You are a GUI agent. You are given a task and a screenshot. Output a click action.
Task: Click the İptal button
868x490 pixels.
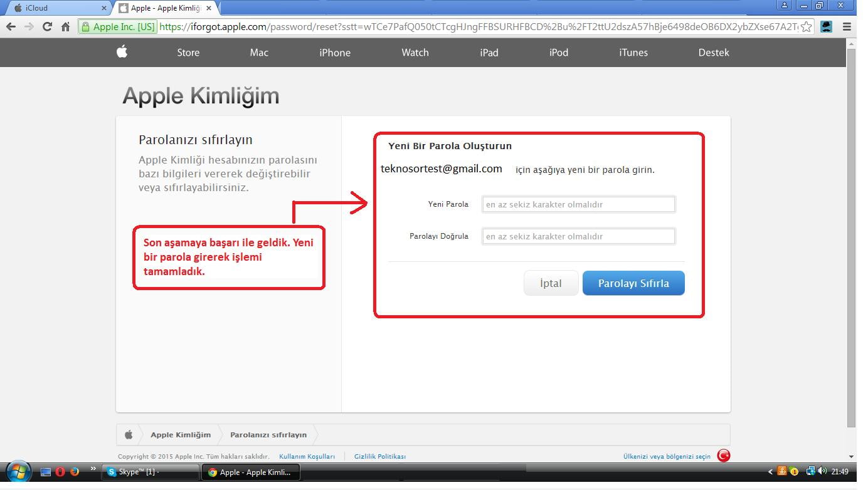coord(551,283)
